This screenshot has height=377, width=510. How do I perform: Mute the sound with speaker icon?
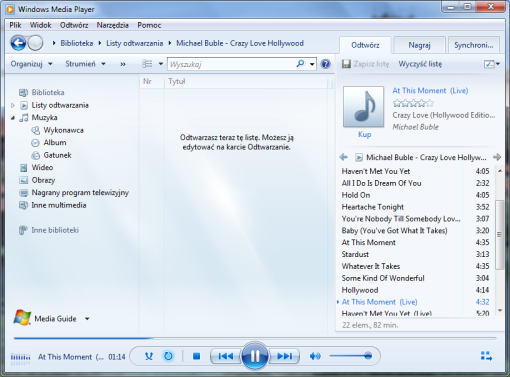pyautogui.click(x=315, y=356)
